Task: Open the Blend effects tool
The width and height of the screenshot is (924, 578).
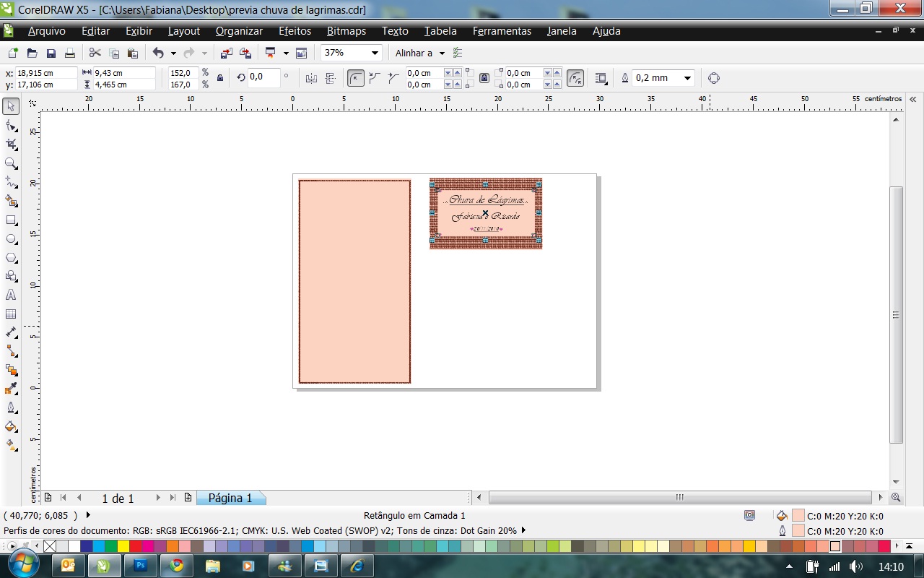Action: tap(11, 370)
